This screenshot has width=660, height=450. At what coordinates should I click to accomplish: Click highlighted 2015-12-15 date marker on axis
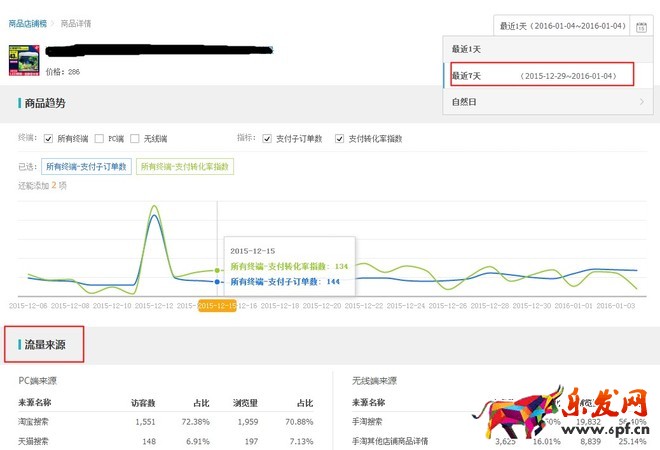(217, 305)
